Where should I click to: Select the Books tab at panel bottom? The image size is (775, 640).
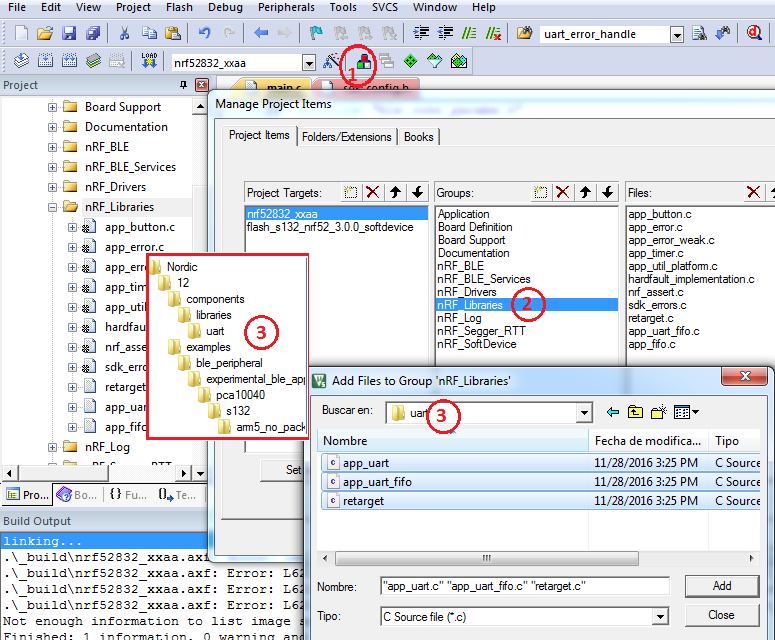pyautogui.click(x=78, y=495)
